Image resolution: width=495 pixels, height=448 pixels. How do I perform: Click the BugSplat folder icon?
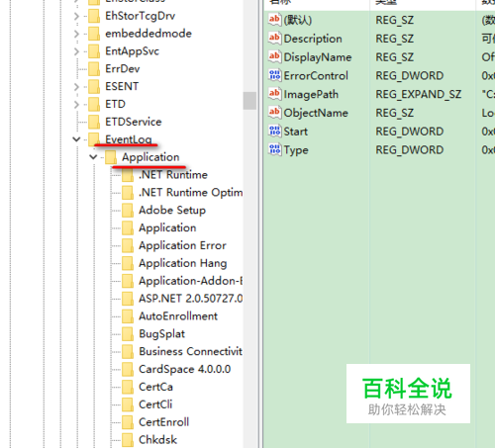coord(128,334)
